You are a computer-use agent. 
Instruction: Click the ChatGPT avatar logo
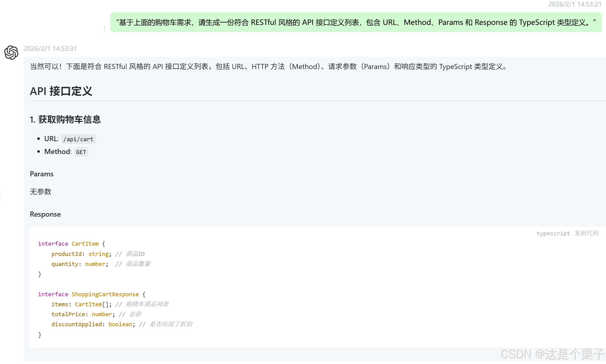11,53
